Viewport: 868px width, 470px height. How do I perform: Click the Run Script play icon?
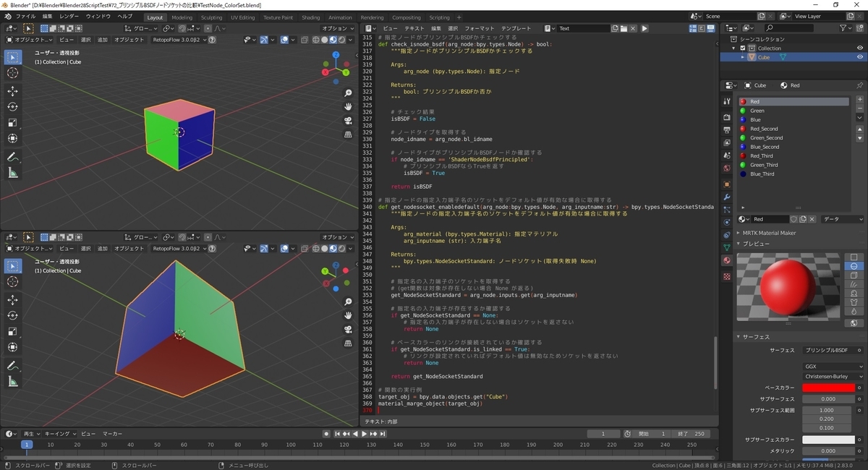point(644,29)
